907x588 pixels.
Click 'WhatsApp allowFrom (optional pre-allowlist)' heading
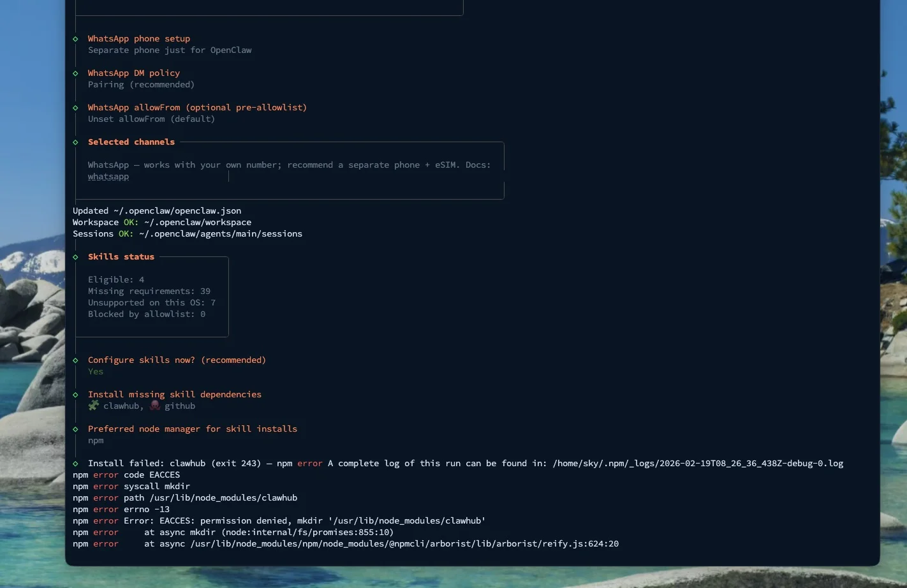[x=197, y=108]
